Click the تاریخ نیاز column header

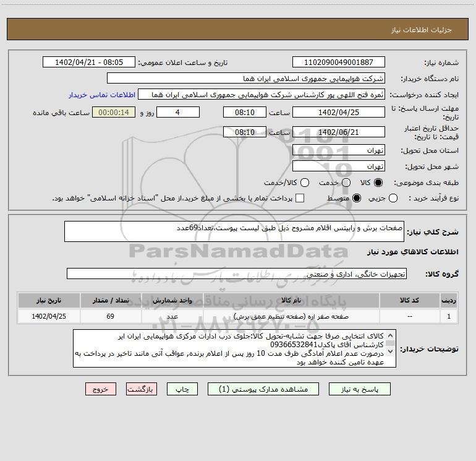tap(49, 301)
